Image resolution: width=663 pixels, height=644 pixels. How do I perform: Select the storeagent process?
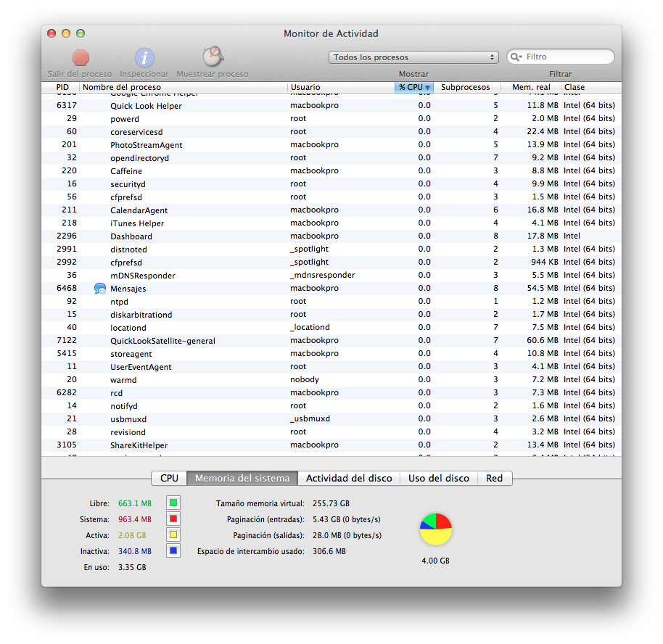(331, 354)
